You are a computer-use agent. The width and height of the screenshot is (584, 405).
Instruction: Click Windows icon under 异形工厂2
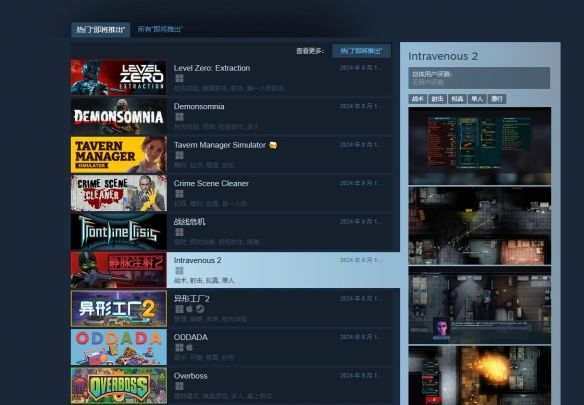(179, 309)
